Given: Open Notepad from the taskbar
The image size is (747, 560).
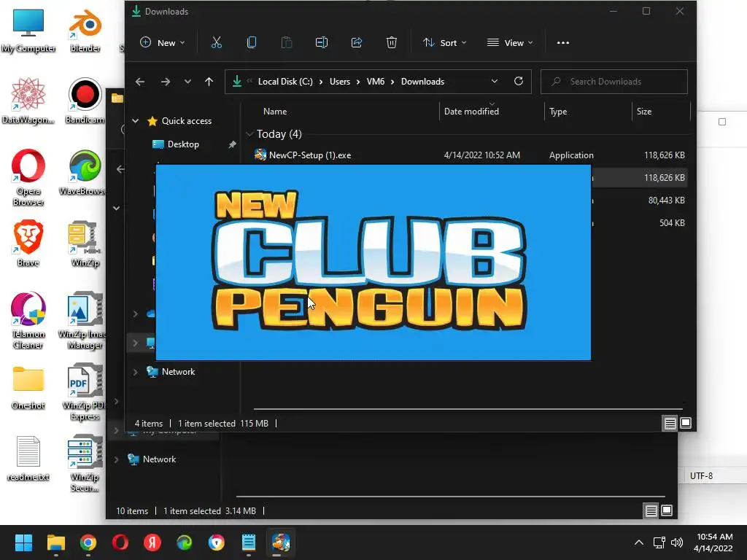Looking at the screenshot, I should (x=249, y=542).
